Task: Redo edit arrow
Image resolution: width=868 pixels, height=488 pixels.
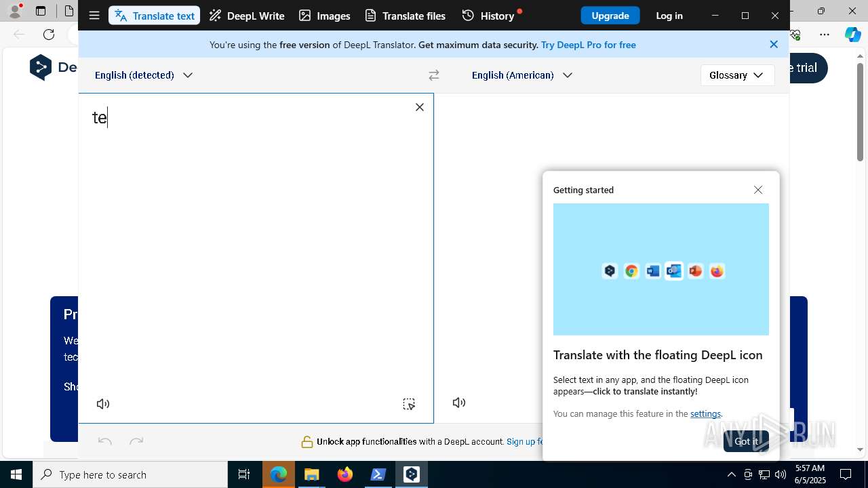Action: (136, 441)
